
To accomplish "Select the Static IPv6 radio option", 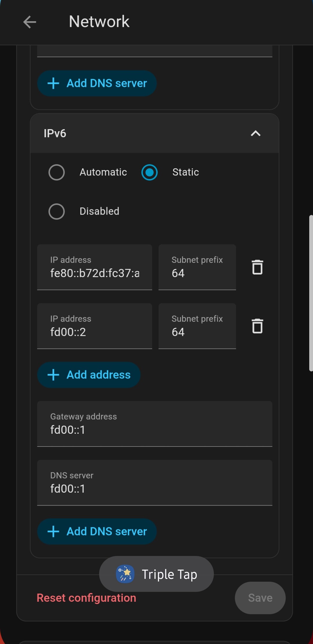I will click(x=150, y=172).
